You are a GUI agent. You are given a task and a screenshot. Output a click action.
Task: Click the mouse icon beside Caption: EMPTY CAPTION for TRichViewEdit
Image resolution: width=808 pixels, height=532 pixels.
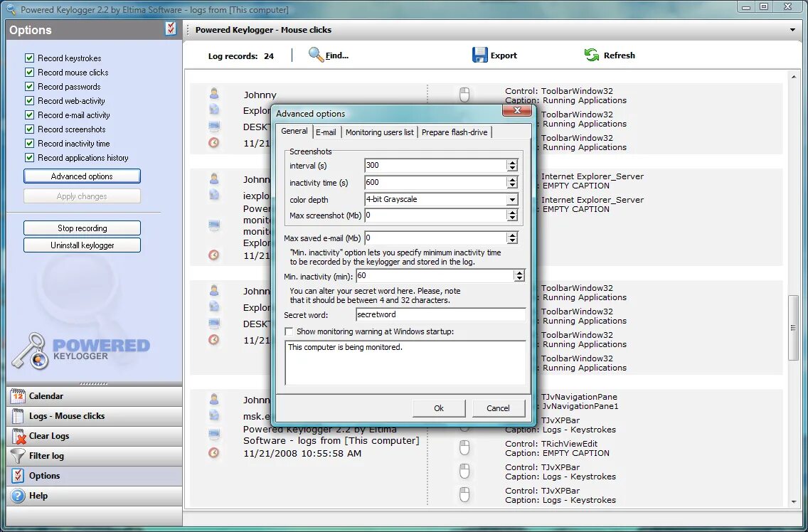click(464, 448)
